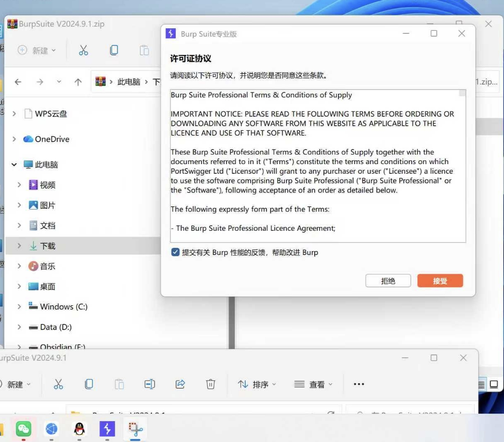
Task: Open WeChat from the taskbar
Action: (23, 428)
